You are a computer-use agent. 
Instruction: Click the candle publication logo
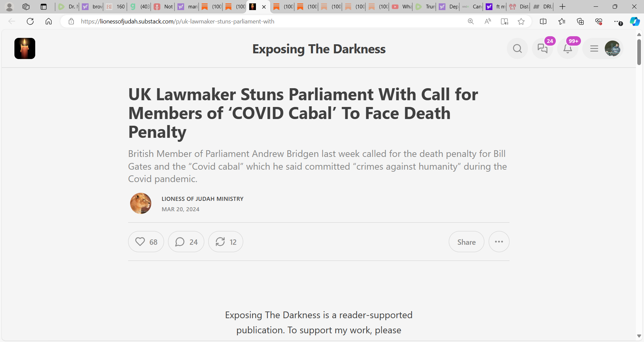coord(25,49)
